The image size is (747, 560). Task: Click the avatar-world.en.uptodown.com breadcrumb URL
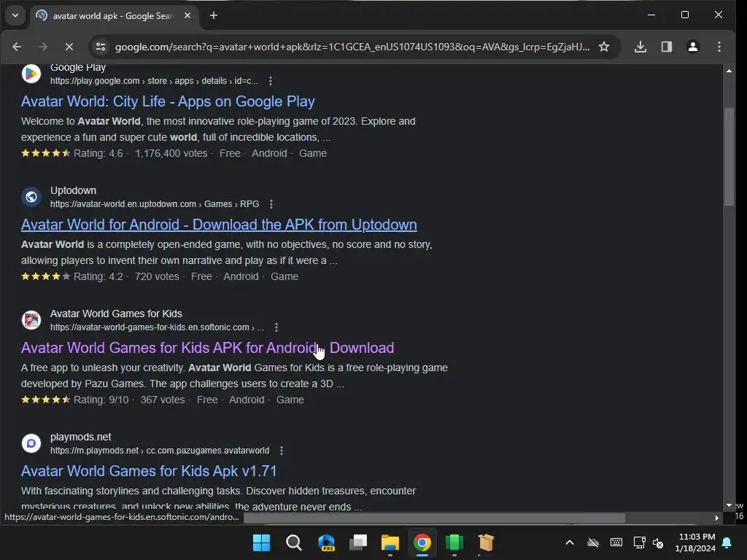[x=155, y=204]
